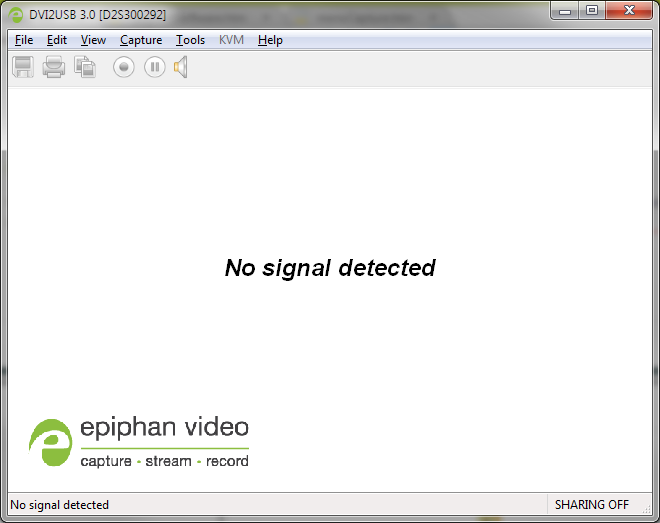Click the Save snapshot floppy disk icon
The width and height of the screenshot is (660, 523).
pyautogui.click(x=23, y=67)
